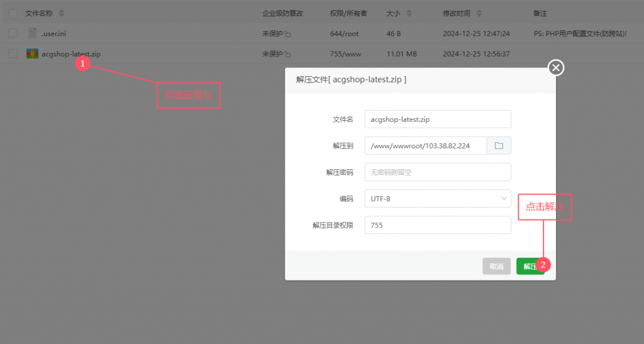644x344 pixels.
Task: Focus the 解压到 path input field
Action: tap(426, 146)
